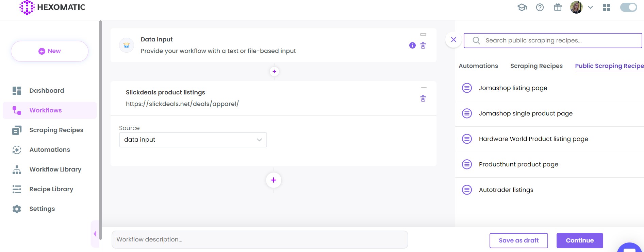The image size is (644, 252).
Task: Click the gift box icon
Action: tap(558, 7)
